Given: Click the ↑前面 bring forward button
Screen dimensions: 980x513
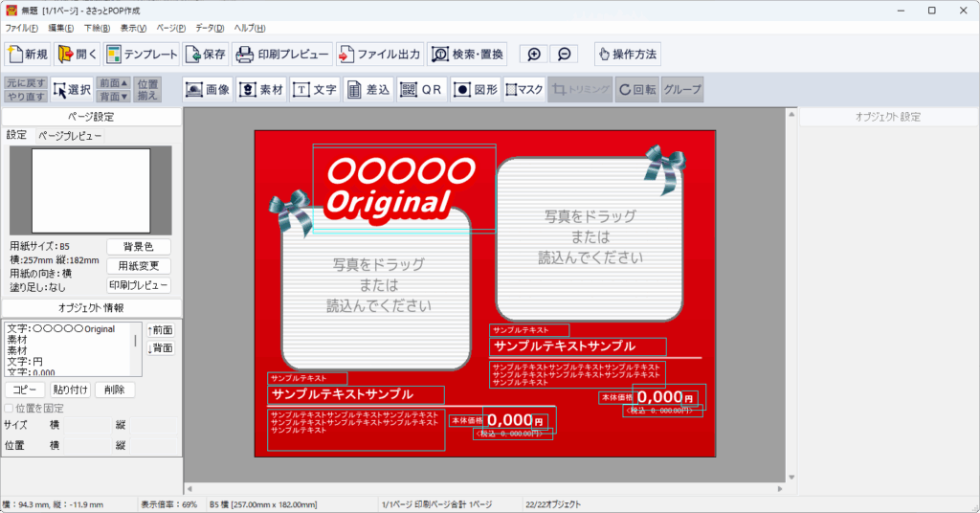Looking at the screenshot, I should [161, 330].
